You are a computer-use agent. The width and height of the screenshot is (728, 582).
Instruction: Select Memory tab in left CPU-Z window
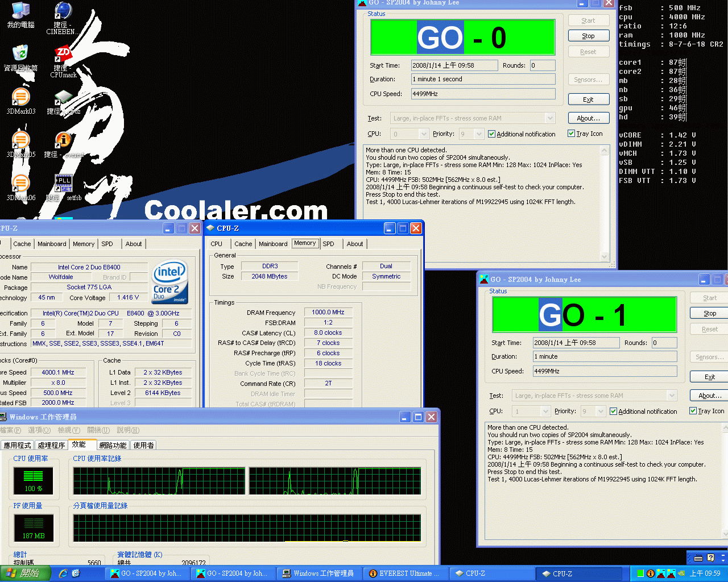[x=84, y=244]
